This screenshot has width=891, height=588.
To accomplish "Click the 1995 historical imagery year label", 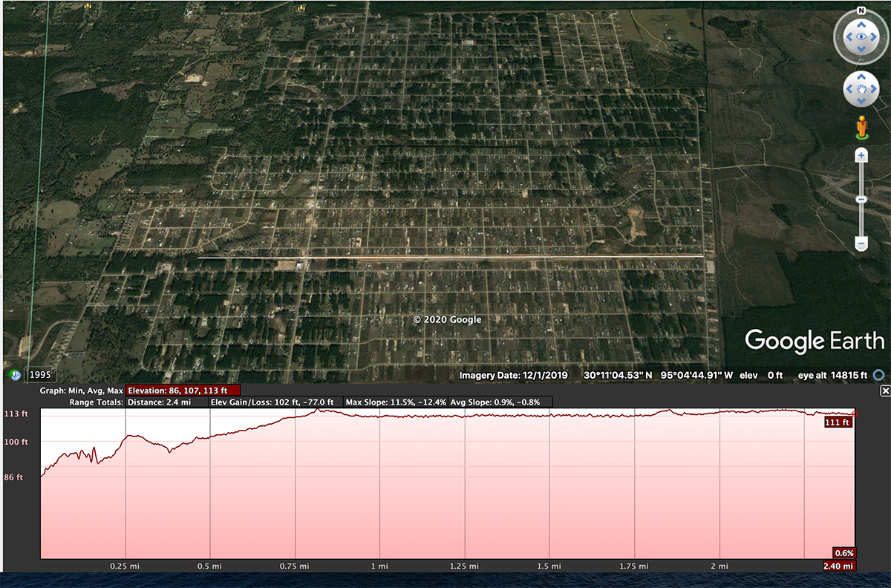I will click(x=39, y=376).
